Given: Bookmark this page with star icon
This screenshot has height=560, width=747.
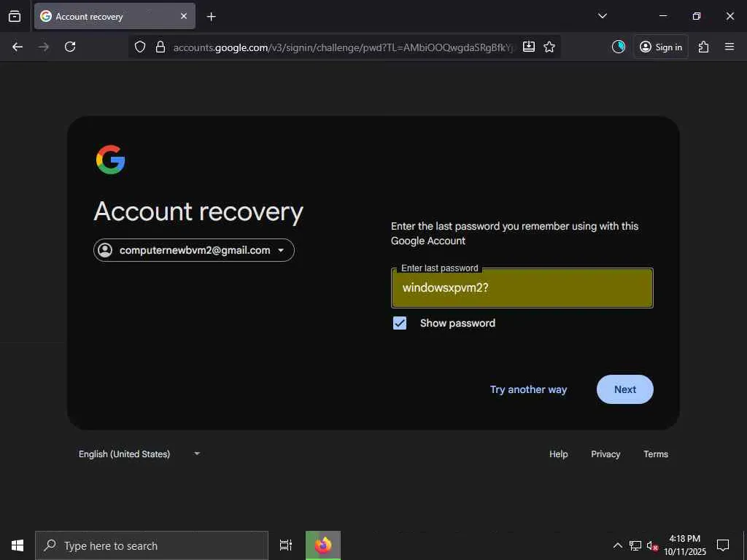Looking at the screenshot, I should pos(549,47).
